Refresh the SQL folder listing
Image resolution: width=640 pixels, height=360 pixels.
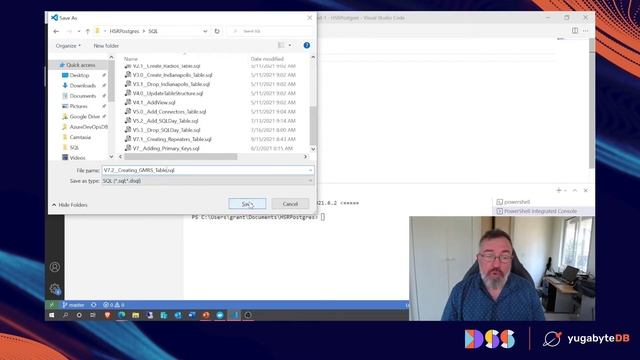click(x=217, y=31)
